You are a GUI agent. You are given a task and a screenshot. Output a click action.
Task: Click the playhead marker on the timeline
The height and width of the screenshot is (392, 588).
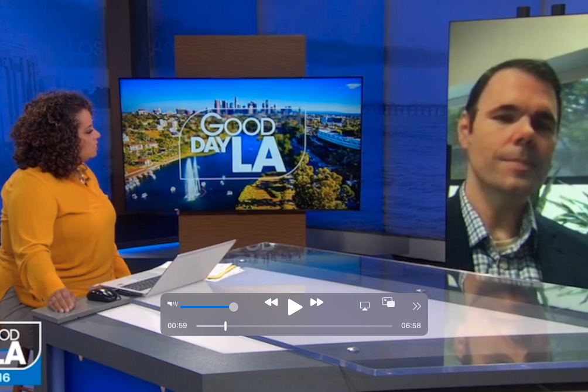[x=225, y=326]
